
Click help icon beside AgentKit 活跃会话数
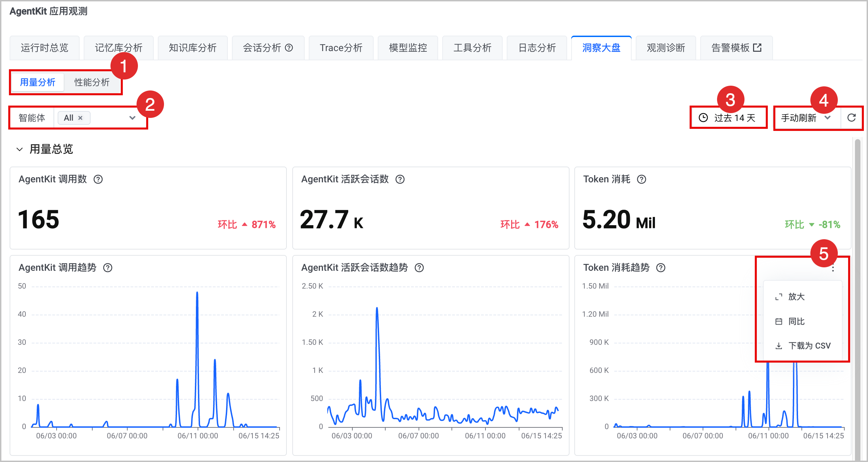(400, 179)
